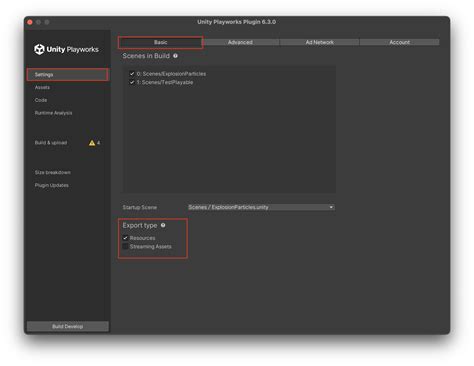Enable the Streaming Assets checkbox
Image resolution: width=474 pixels, height=366 pixels.
(x=125, y=247)
